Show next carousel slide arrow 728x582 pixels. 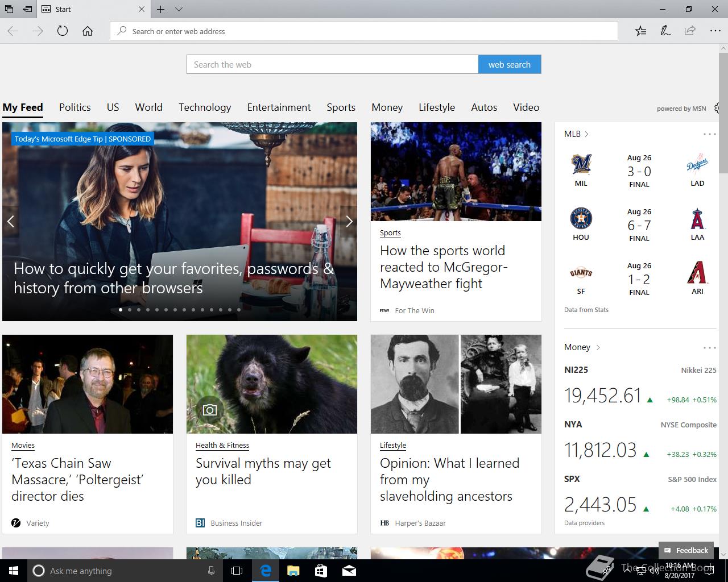(349, 222)
